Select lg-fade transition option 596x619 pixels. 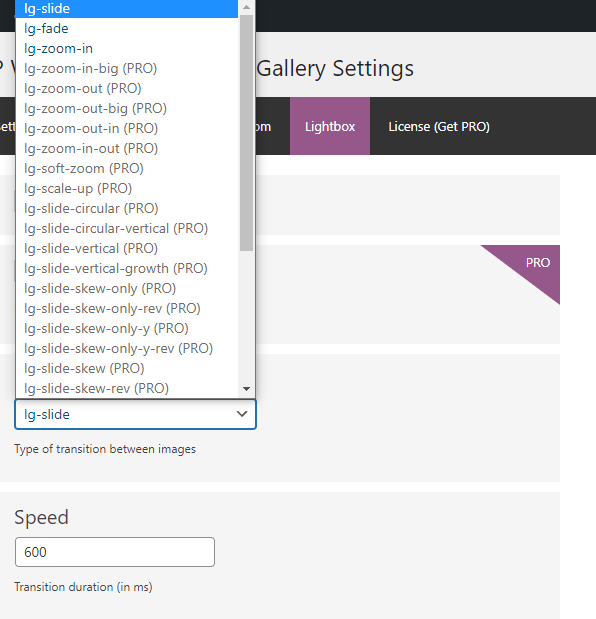tap(127, 28)
